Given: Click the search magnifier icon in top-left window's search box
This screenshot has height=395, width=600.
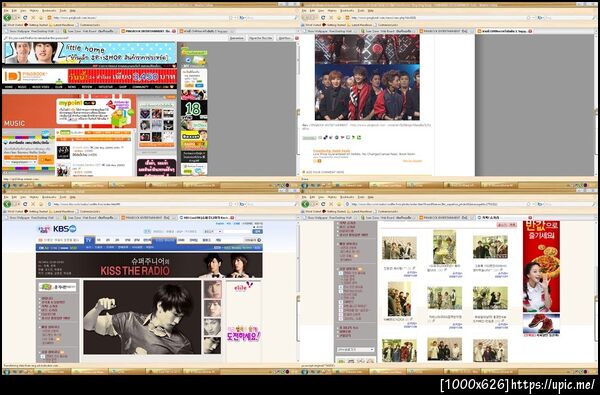Looking at the screenshot, I should click(296, 18).
